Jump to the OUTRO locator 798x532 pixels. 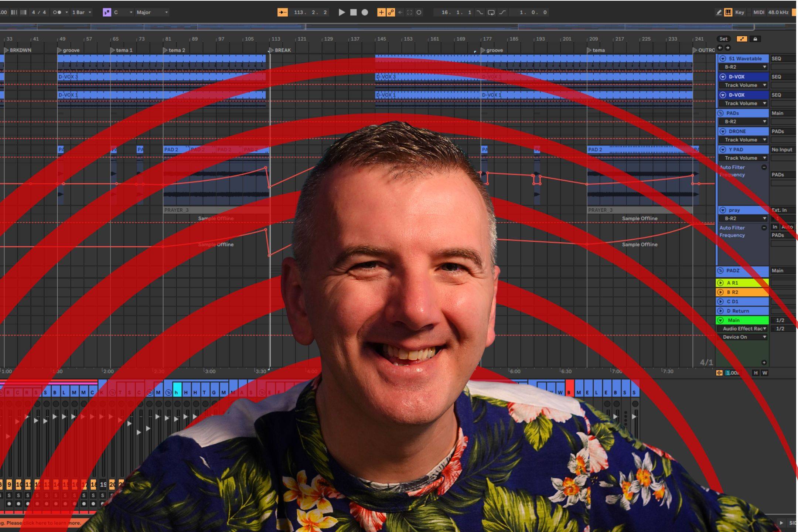704,50
